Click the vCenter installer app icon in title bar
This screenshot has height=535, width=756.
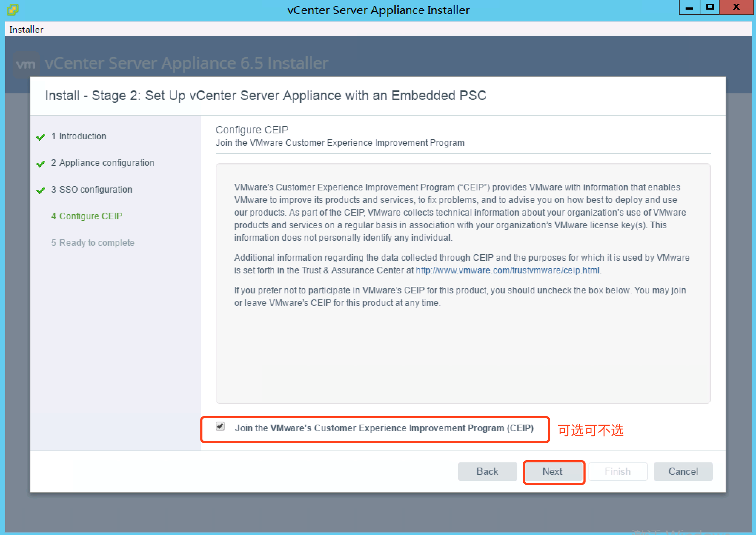coord(12,9)
